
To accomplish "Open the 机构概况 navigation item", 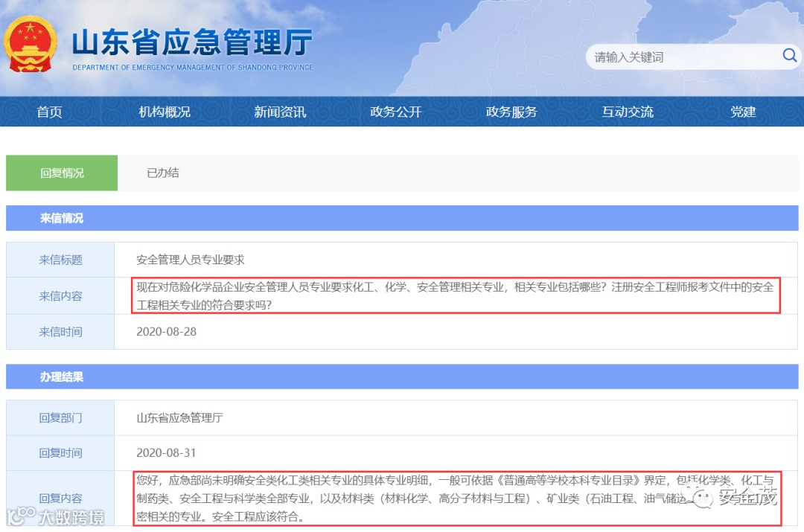I will pyautogui.click(x=165, y=112).
